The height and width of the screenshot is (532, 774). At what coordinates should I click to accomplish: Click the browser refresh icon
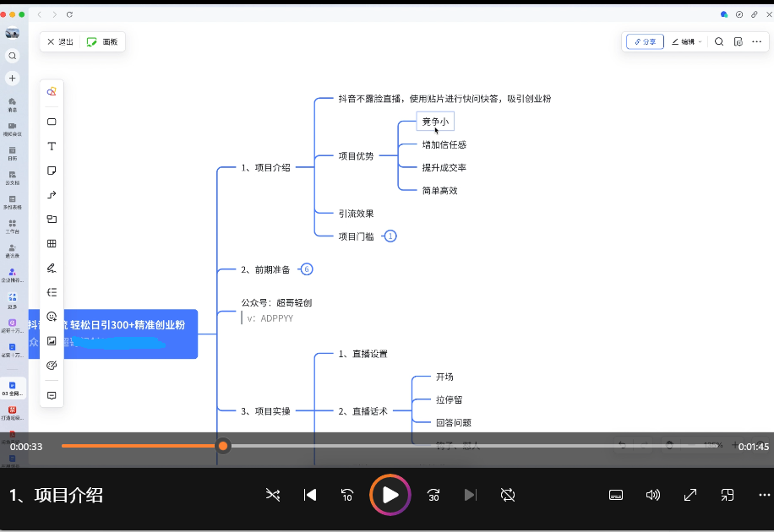69,15
